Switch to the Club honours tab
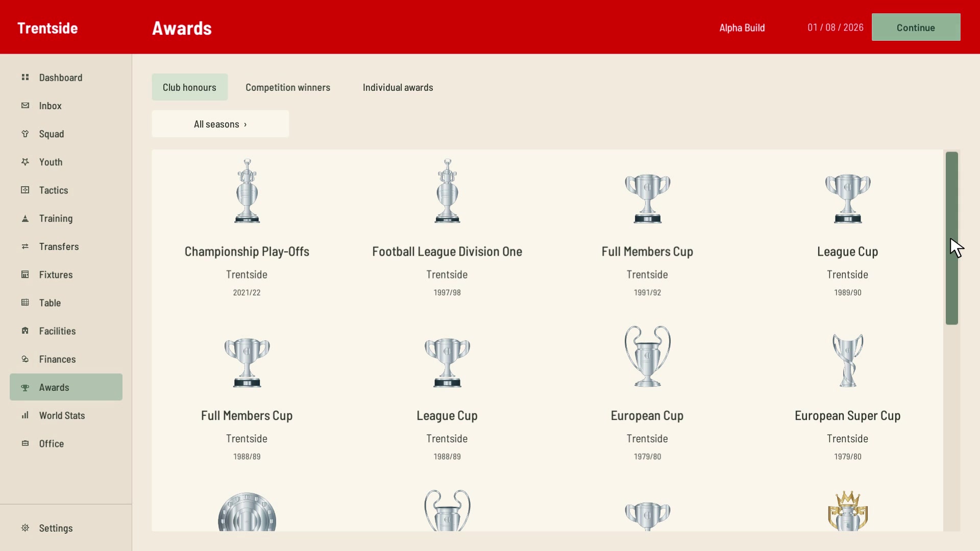The height and width of the screenshot is (551, 980). pyautogui.click(x=189, y=87)
